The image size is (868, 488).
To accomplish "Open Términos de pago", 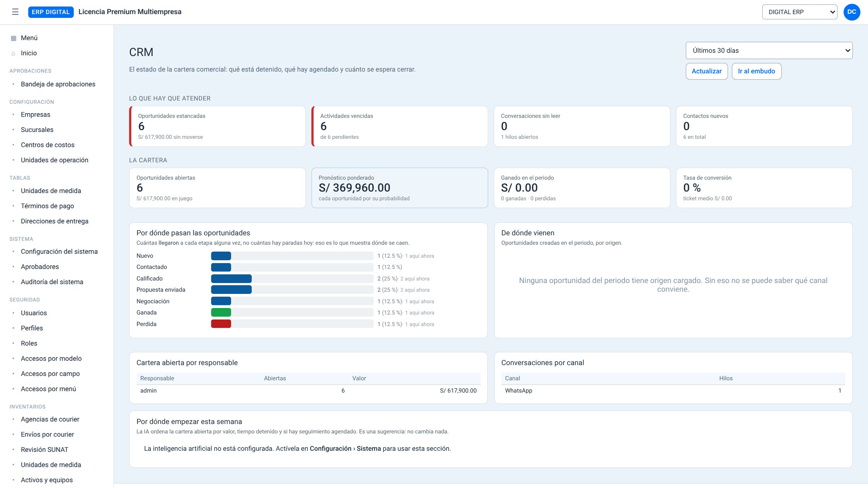I will pos(47,206).
